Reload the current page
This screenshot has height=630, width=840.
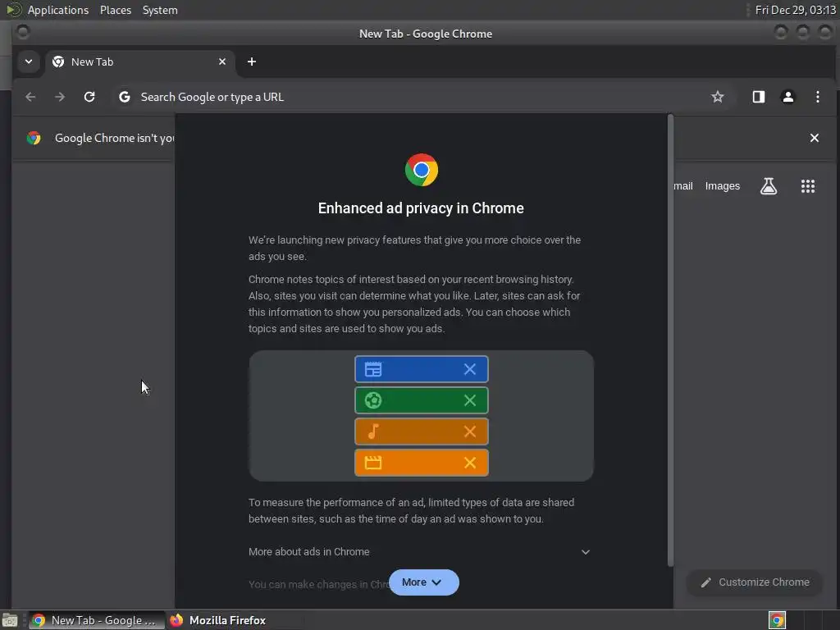tap(89, 97)
